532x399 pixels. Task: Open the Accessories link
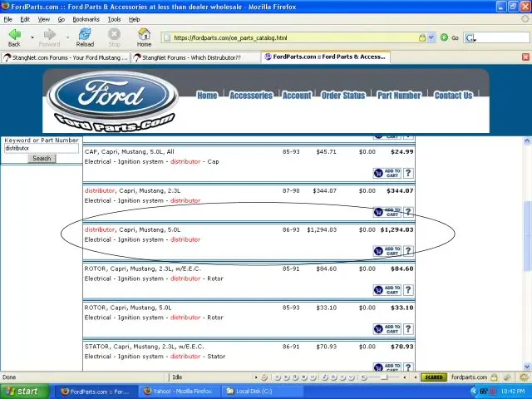pyautogui.click(x=251, y=96)
